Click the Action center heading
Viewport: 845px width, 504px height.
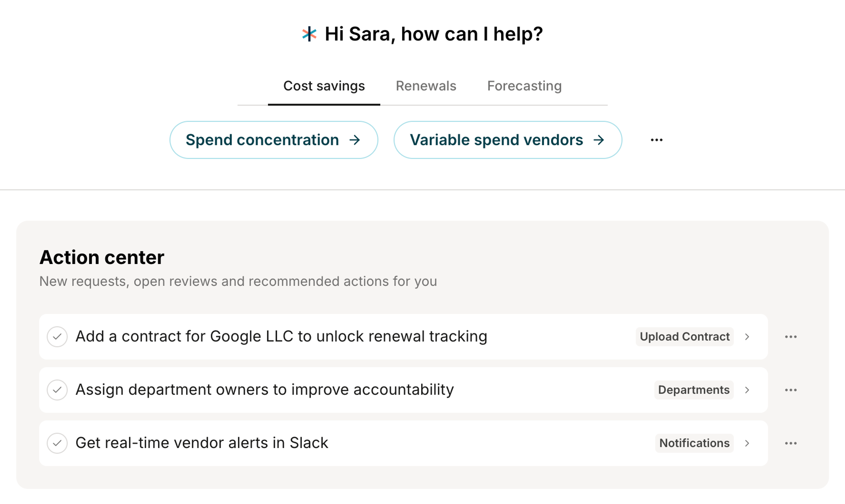click(102, 257)
